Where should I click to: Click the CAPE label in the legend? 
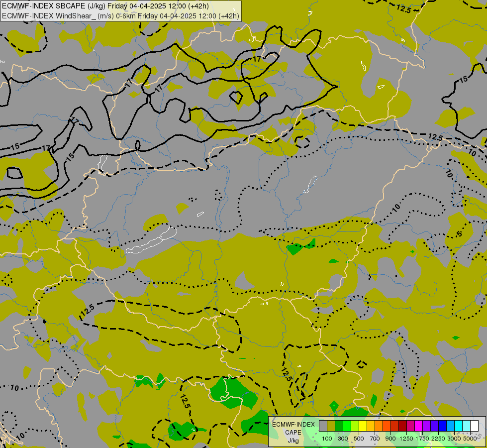pyautogui.click(x=293, y=433)
